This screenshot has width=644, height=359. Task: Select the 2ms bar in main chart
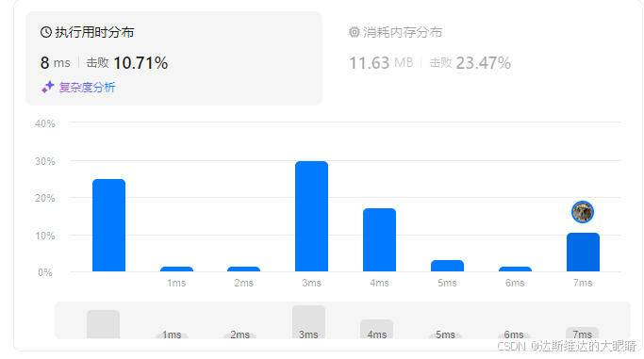[x=243, y=269]
